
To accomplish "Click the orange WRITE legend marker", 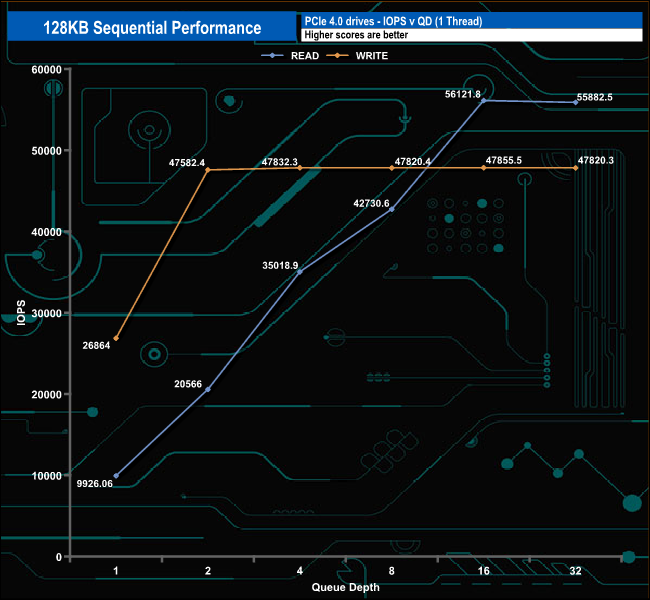I will pyautogui.click(x=337, y=56).
